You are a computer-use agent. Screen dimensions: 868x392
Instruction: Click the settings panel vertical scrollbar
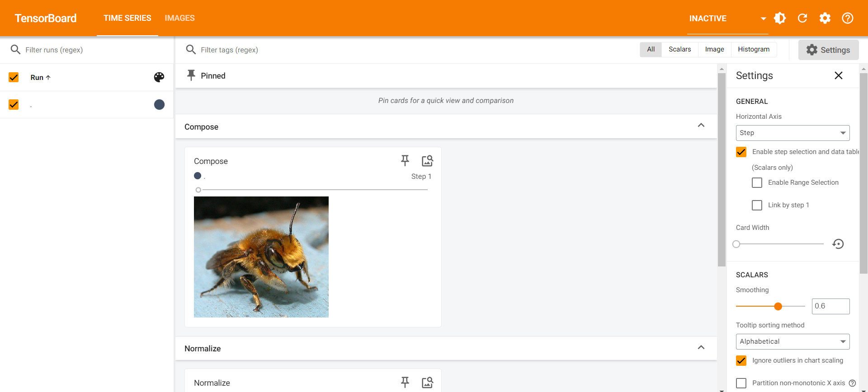point(863,173)
